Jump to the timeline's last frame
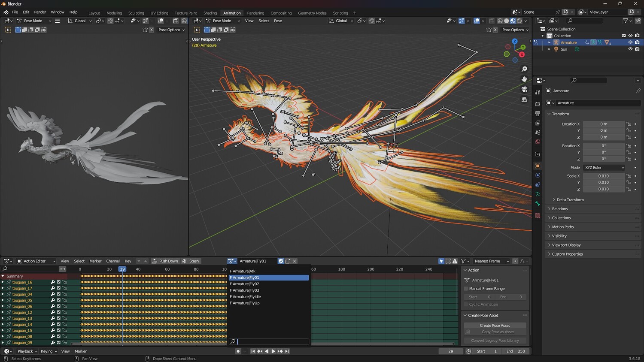This screenshot has height=362, width=644. click(x=287, y=351)
